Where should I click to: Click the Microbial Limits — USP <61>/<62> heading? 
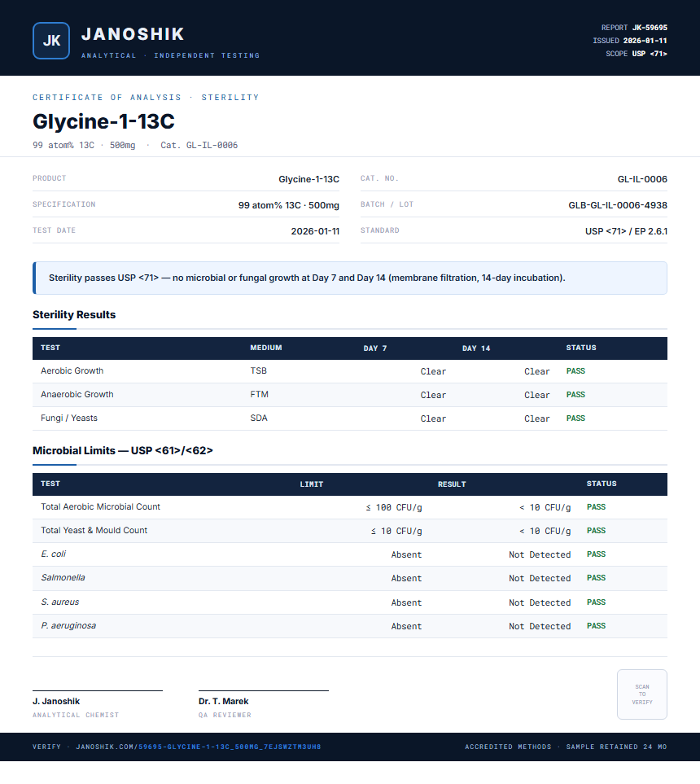[122, 450]
